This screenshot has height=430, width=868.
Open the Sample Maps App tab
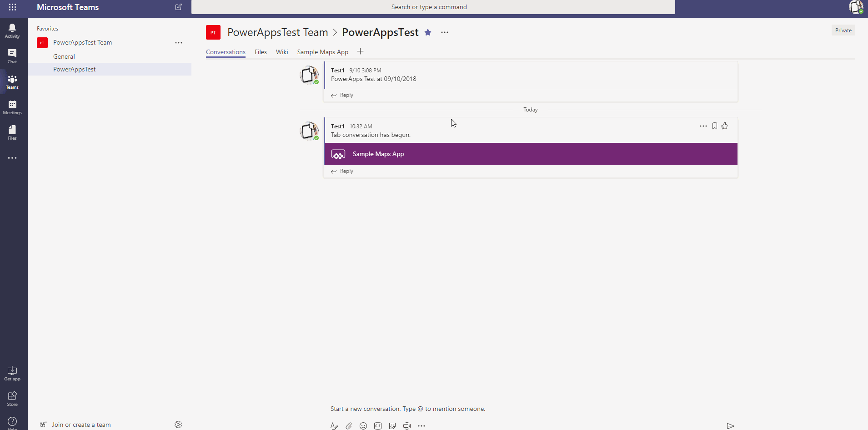323,52
